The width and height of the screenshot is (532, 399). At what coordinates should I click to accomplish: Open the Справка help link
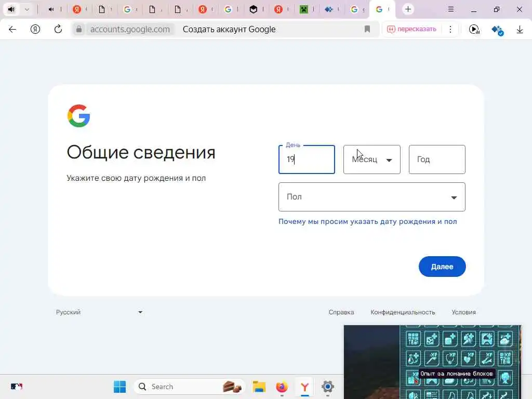(x=341, y=312)
